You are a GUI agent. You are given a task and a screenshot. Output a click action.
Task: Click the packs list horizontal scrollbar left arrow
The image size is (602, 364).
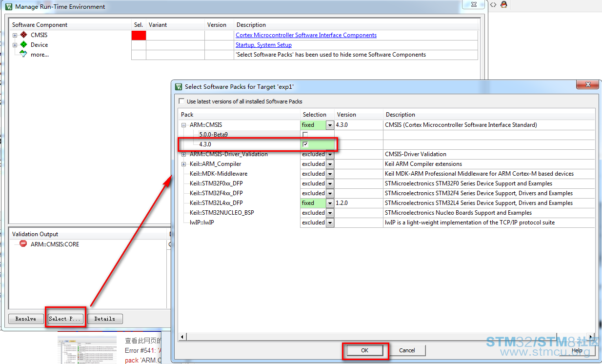click(182, 337)
